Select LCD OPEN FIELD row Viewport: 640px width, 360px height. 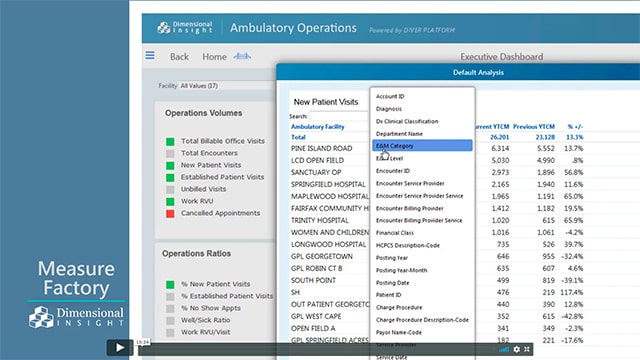coord(318,160)
